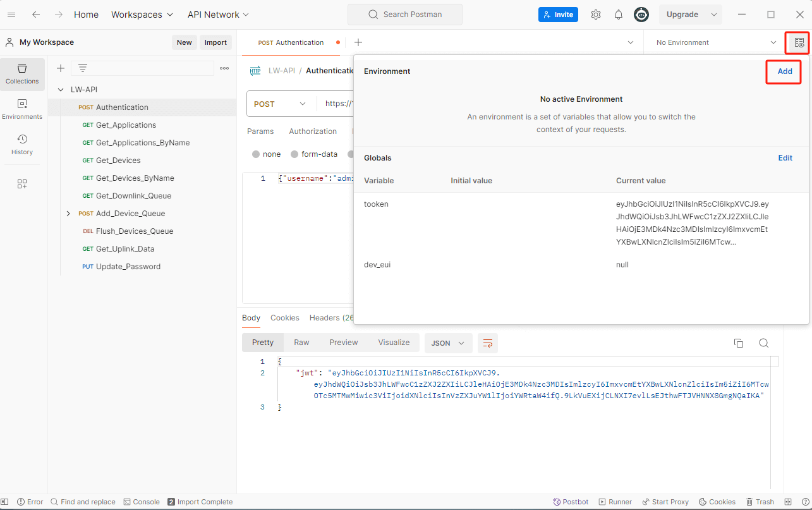This screenshot has height=510, width=812.
Task: Click Add to create an environment
Action: [x=784, y=71]
